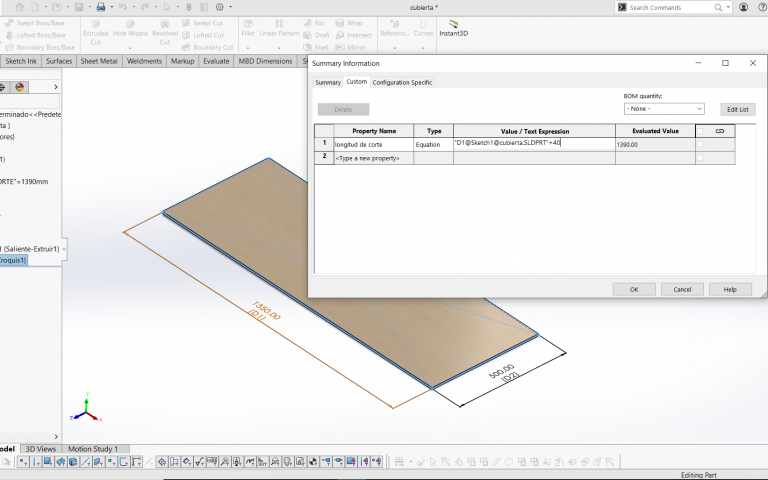768x480 pixels.
Task: Toggle link checkbox for longitud de corte row
Action: 700,144
